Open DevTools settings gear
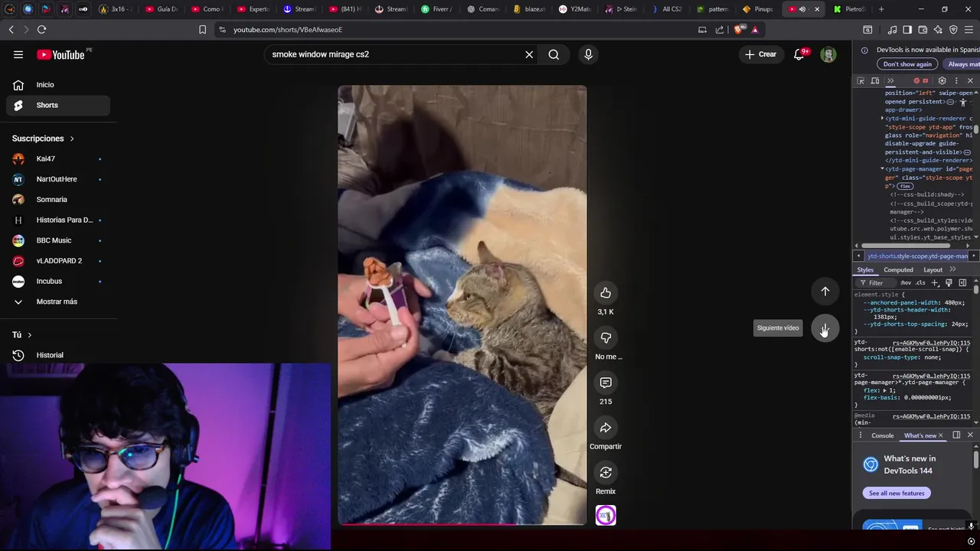Image resolution: width=980 pixels, height=551 pixels. [x=942, y=80]
